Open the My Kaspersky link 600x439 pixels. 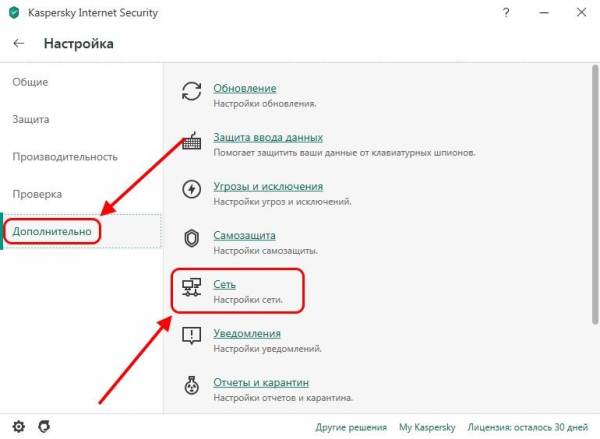click(427, 427)
